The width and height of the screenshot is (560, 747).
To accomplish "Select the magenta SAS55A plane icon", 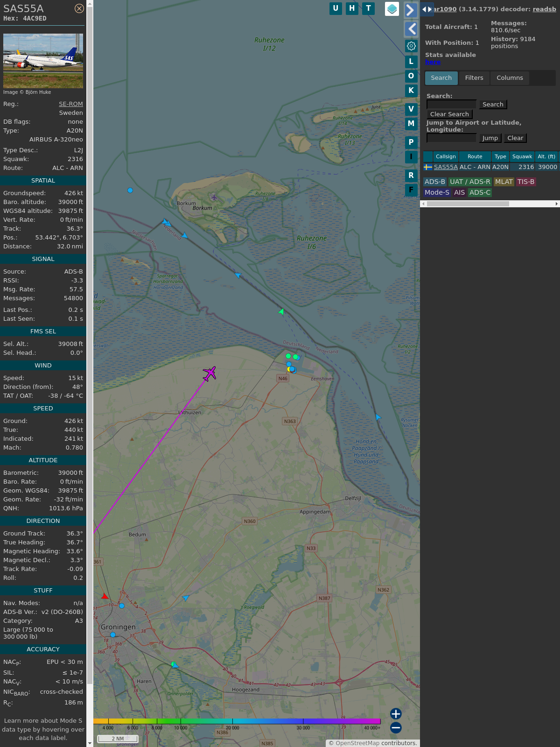I will 210,373.
